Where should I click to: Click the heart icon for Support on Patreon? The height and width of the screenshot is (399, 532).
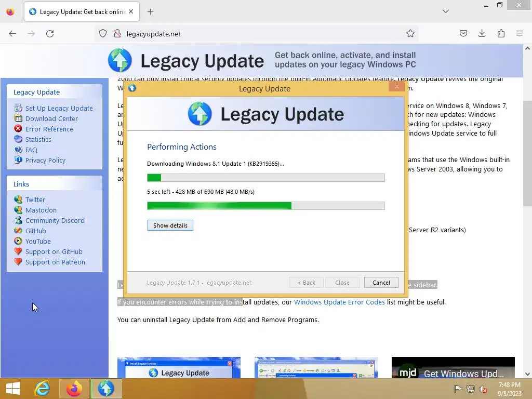click(x=18, y=262)
